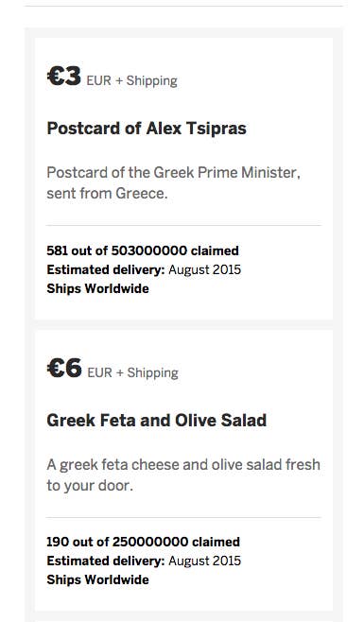Click the greek feta cheese salad description
This screenshot has width=364, height=622.
pos(183,475)
